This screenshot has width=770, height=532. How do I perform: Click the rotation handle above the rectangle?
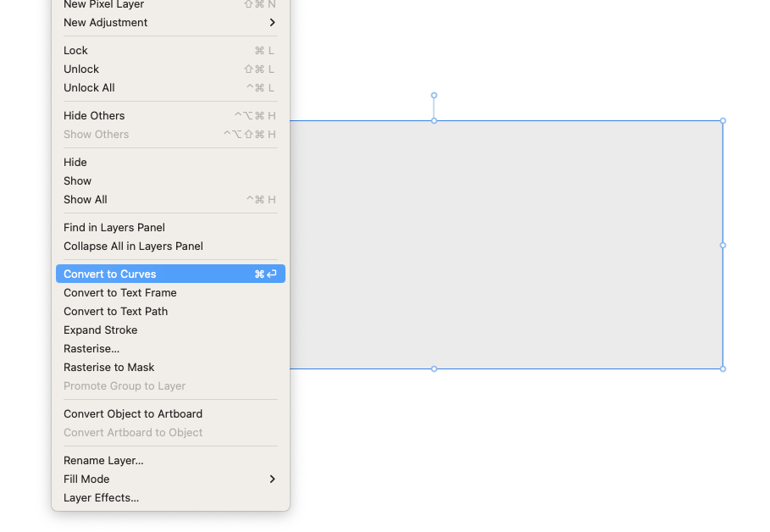point(434,95)
